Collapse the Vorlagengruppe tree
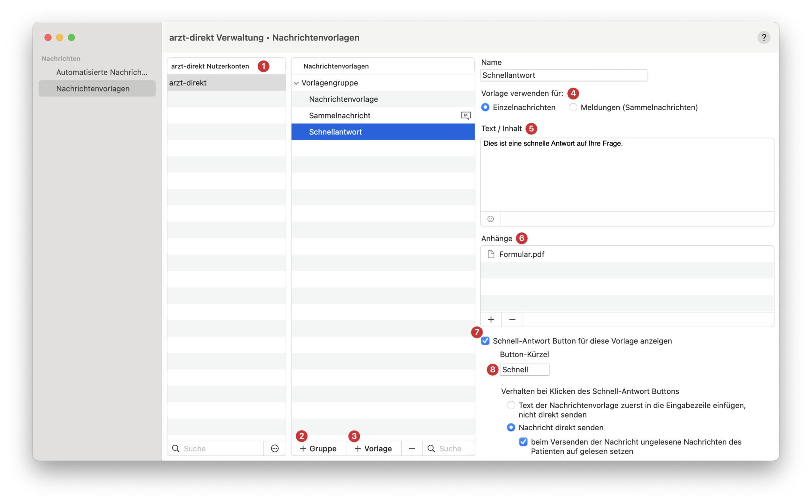Image resolution: width=812 pixels, height=504 pixels. pos(296,83)
